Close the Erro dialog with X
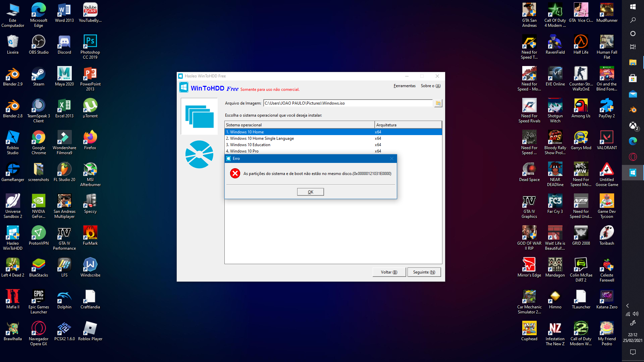Image resolution: width=644 pixels, height=362 pixels. click(392, 159)
